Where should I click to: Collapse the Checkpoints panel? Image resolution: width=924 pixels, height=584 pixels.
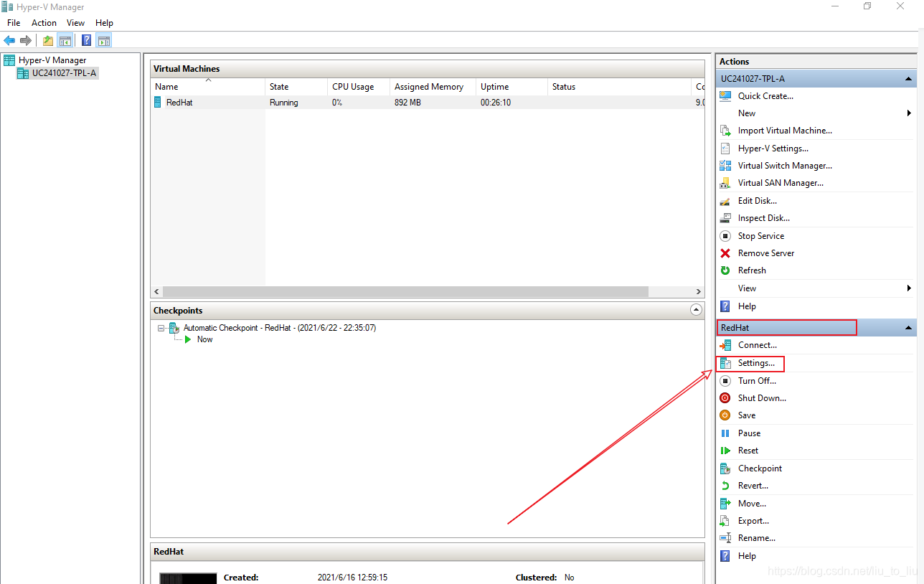point(696,310)
